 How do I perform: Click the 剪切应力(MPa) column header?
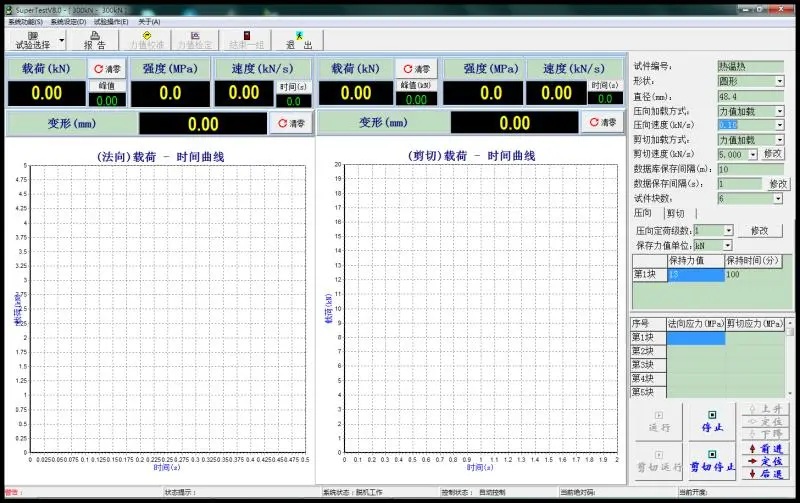pyautogui.click(x=755, y=324)
